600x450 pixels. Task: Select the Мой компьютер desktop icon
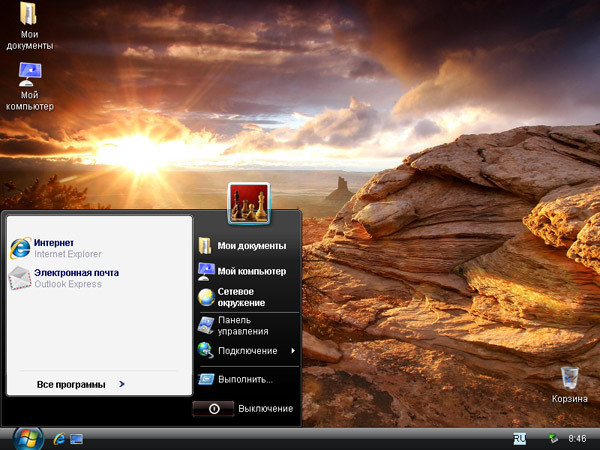tap(30, 85)
